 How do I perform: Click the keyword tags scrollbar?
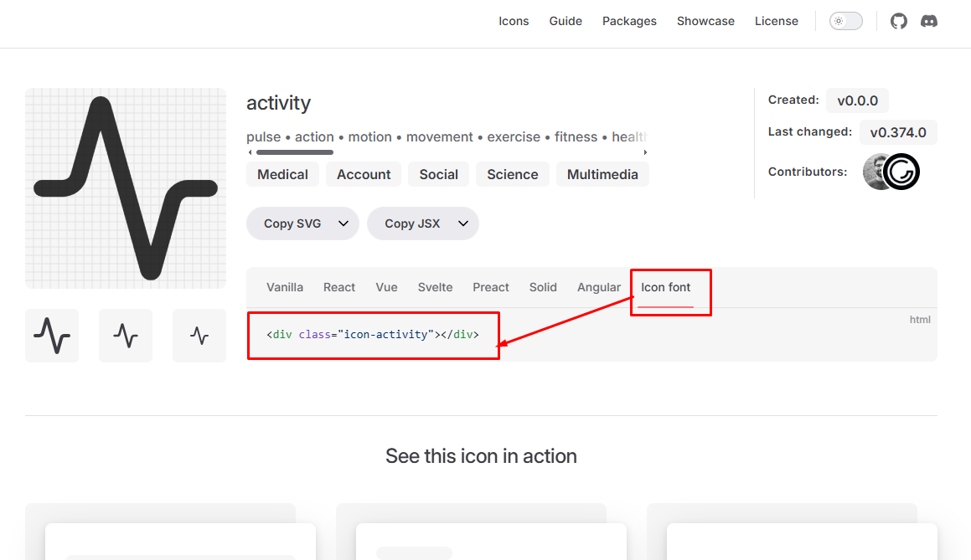292,152
